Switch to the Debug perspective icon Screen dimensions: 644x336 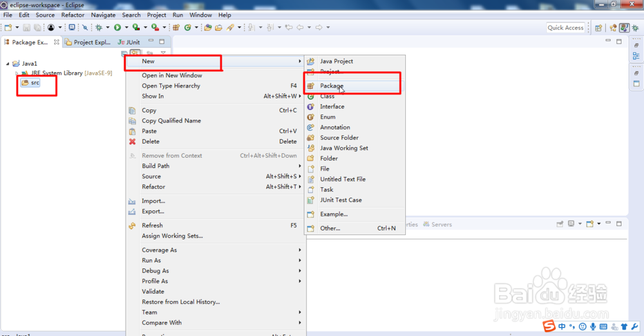coord(636,28)
